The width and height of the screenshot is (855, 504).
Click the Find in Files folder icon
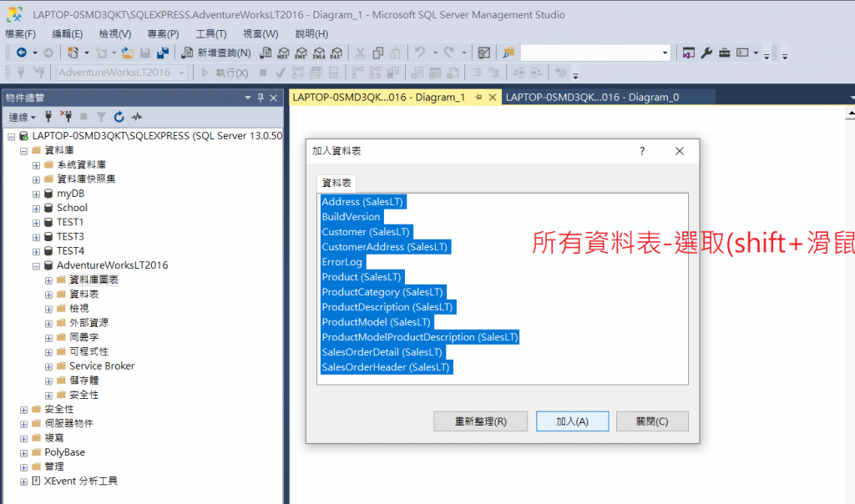(x=508, y=53)
